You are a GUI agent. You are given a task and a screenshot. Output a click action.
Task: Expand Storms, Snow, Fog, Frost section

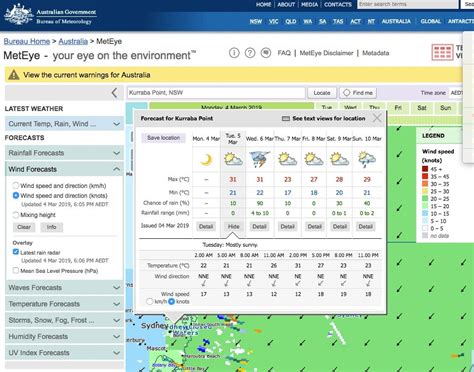(64, 320)
